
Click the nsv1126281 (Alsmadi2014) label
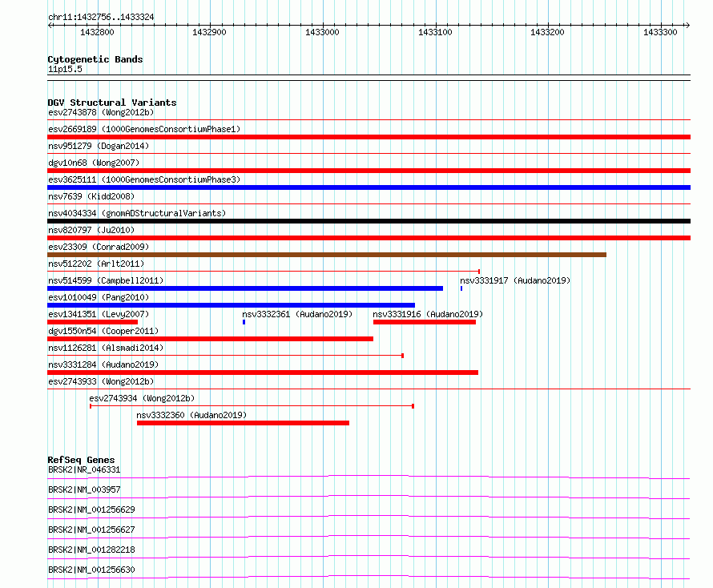106,348
